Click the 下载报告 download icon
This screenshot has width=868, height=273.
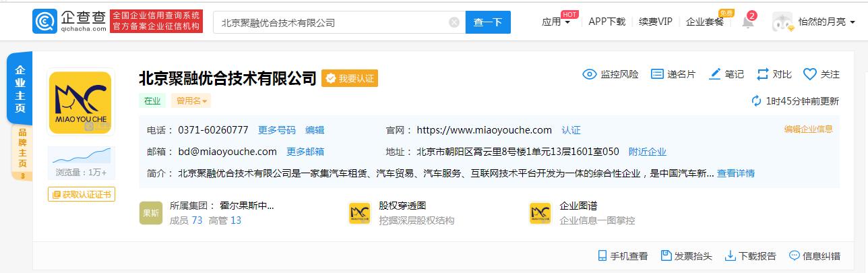coord(730,256)
